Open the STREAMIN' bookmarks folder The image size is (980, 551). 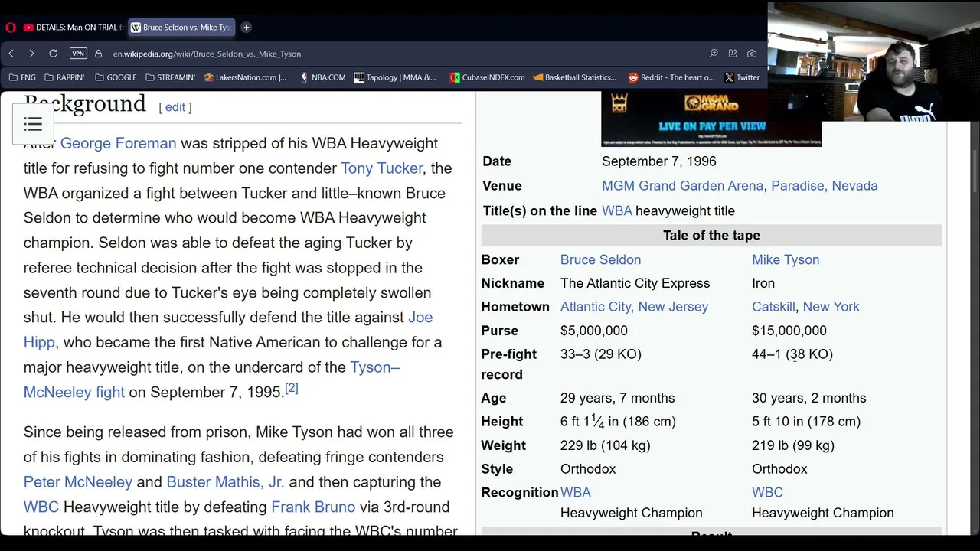tap(170, 77)
